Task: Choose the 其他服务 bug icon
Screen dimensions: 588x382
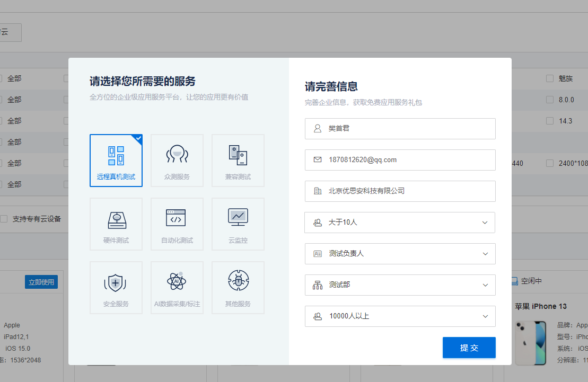Action: pyautogui.click(x=238, y=280)
